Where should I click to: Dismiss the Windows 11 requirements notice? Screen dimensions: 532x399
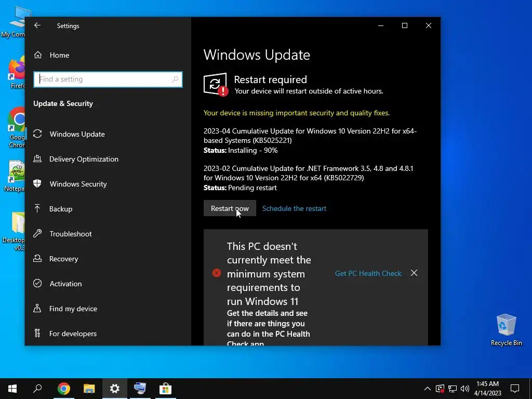click(414, 273)
